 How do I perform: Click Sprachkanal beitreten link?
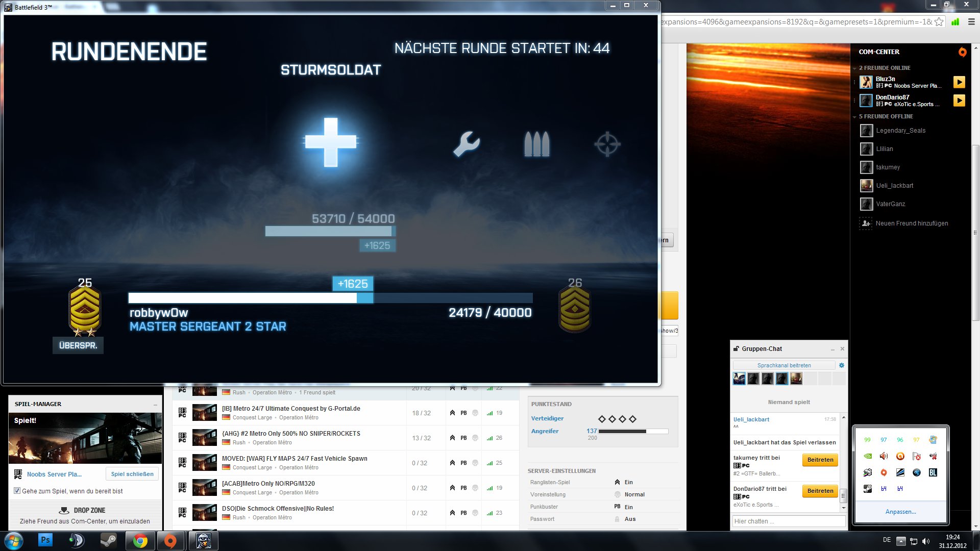pyautogui.click(x=784, y=365)
